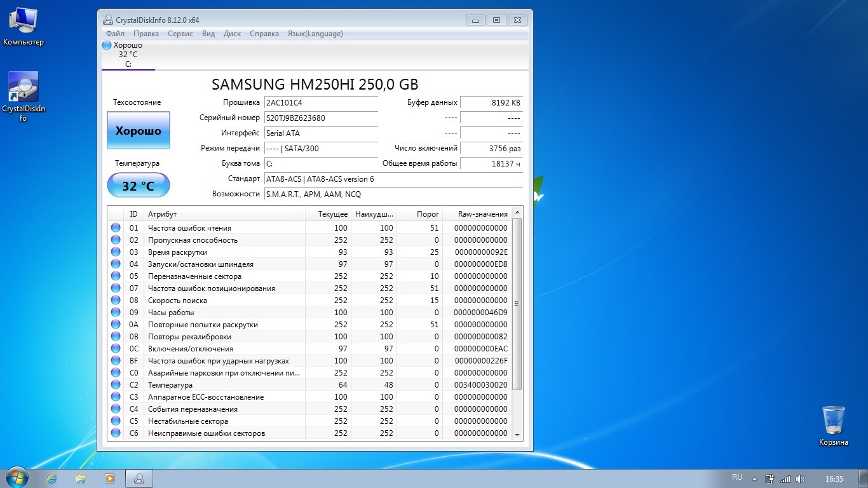Select the Хорошо 32 °C C: disk tab
The image size is (868, 488).
point(128,55)
